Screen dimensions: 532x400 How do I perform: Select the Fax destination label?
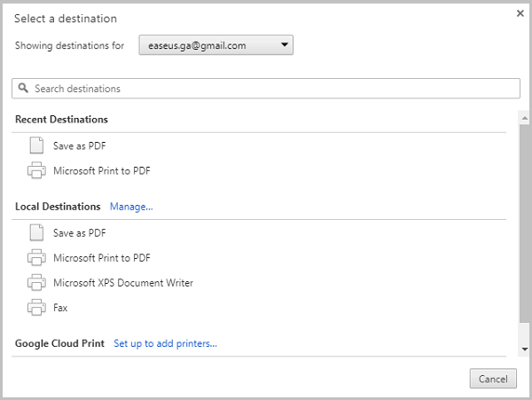click(x=60, y=308)
